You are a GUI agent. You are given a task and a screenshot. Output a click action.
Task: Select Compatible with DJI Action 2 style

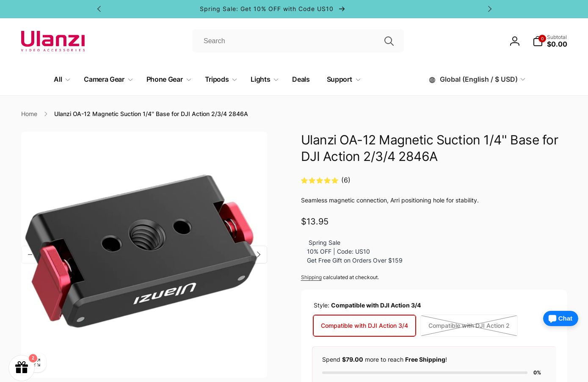(469, 326)
